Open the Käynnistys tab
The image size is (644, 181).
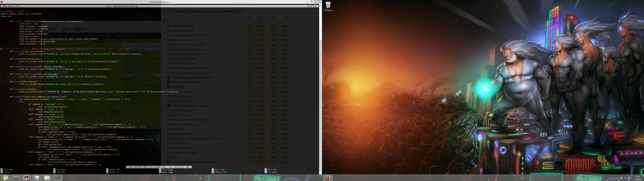click(207, 11)
